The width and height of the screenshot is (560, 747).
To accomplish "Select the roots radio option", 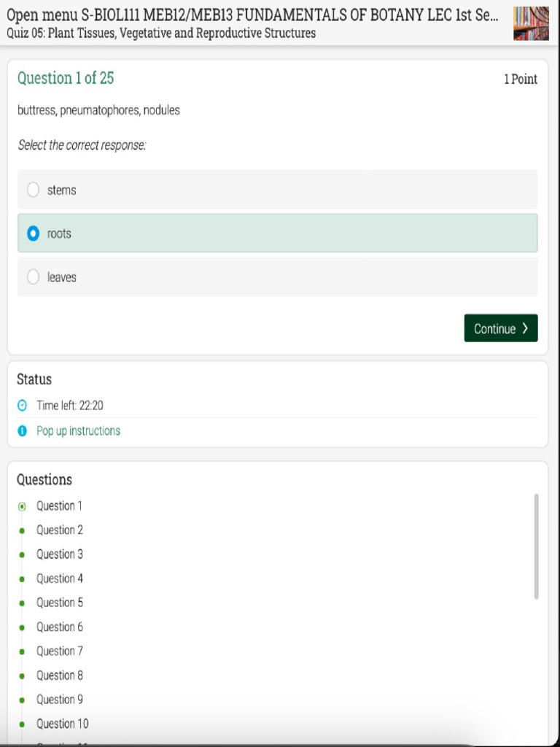I will click(x=34, y=233).
